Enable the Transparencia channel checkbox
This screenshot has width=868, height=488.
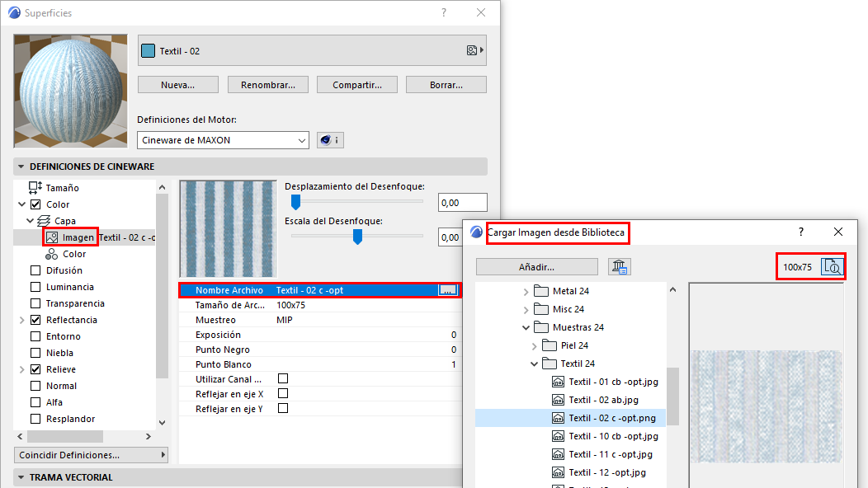(x=35, y=303)
